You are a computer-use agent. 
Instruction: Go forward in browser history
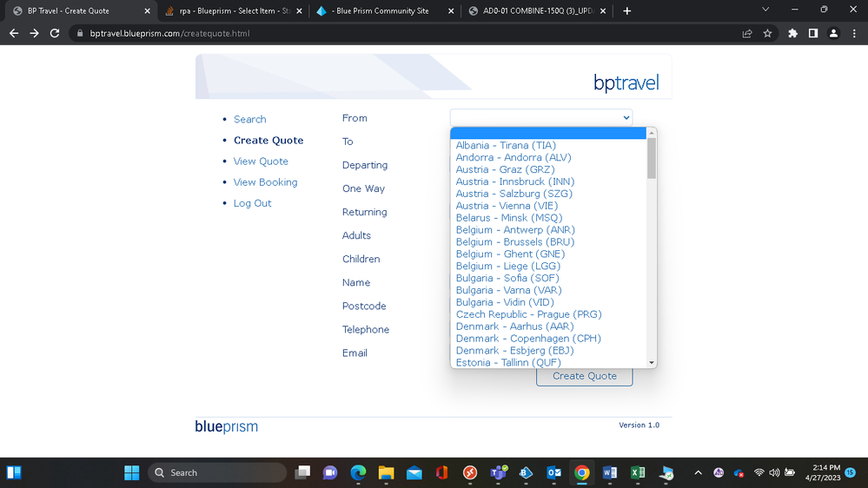pos(35,33)
